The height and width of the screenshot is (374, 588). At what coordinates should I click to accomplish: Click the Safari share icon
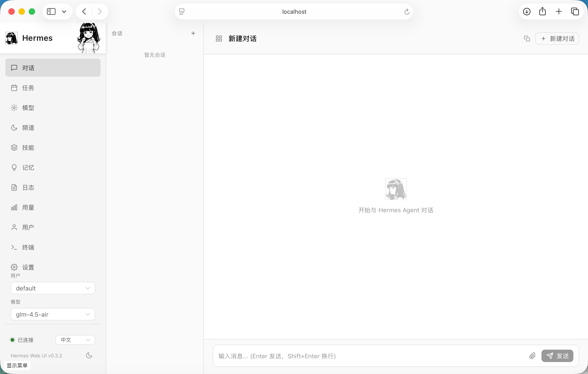(x=543, y=11)
